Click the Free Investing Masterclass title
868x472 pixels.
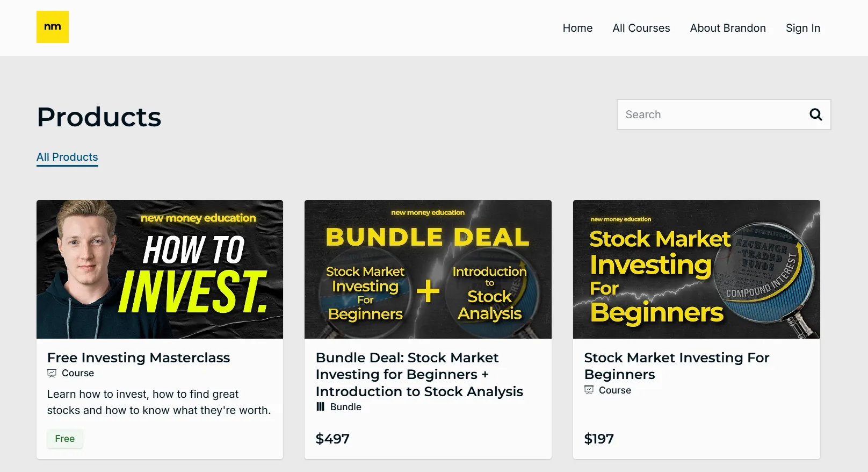tap(139, 357)
